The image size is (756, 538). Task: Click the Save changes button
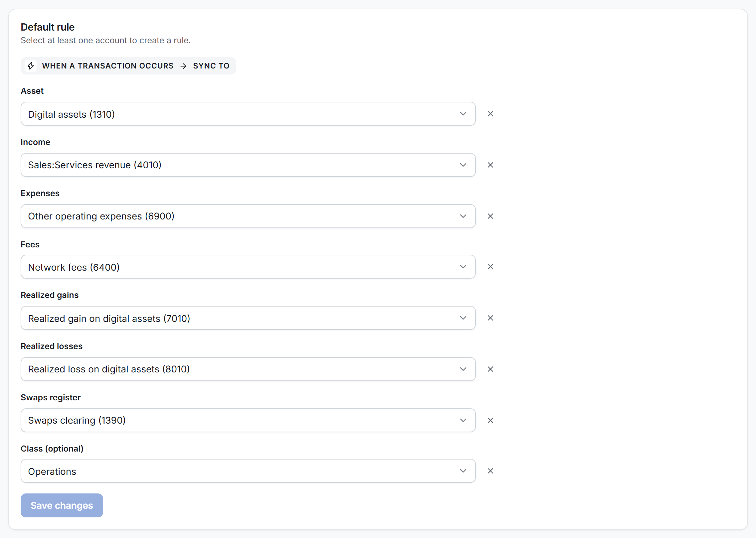click(62, 505)
